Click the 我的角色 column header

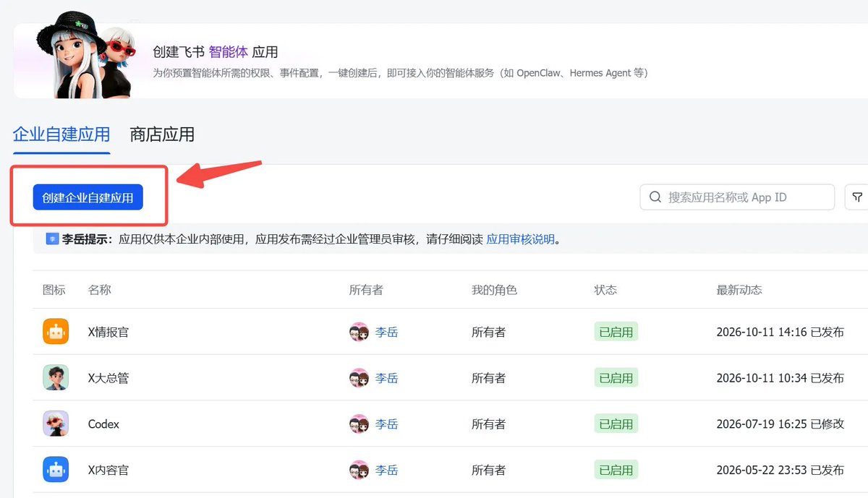pyautogui.click(x=495, y=290)
